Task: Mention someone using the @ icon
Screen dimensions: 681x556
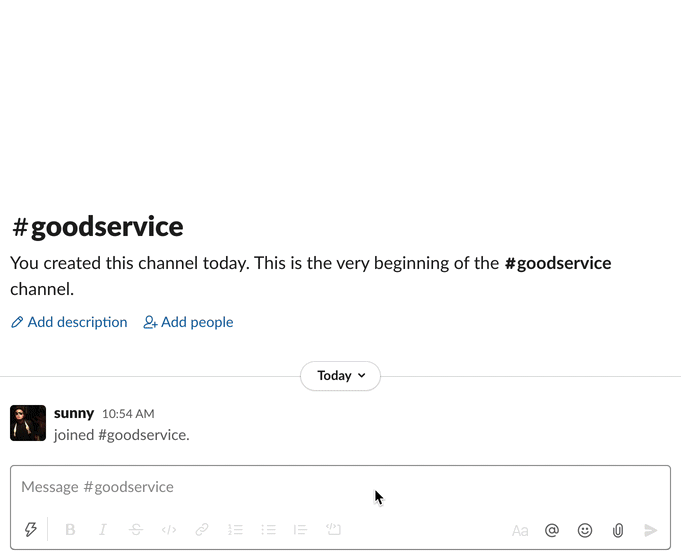Action: tap(552, 530)
